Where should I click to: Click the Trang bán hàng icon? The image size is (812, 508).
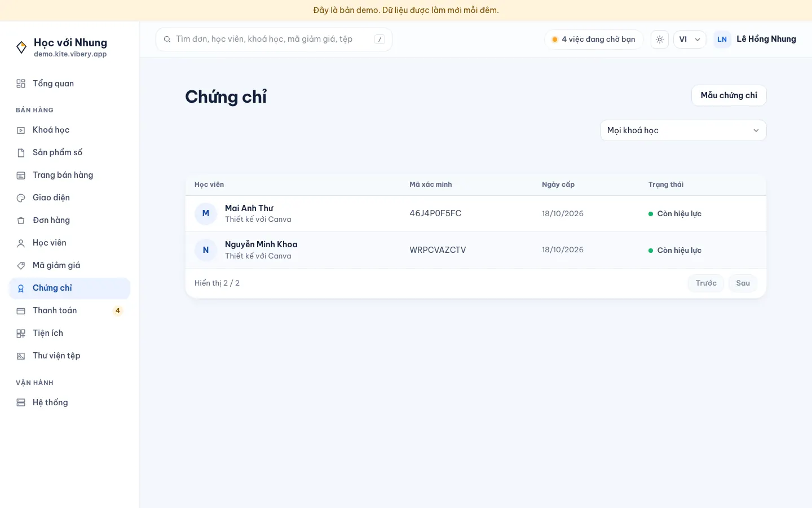coord(21,175)
